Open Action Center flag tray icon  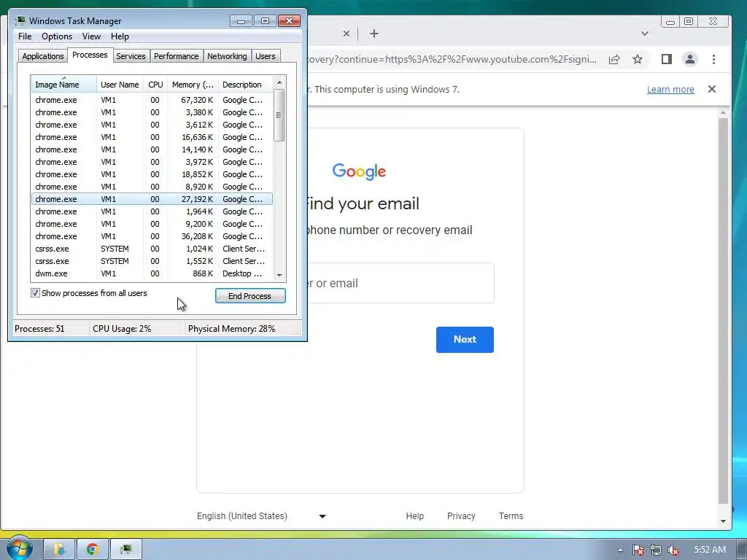(x=638, y=550)
